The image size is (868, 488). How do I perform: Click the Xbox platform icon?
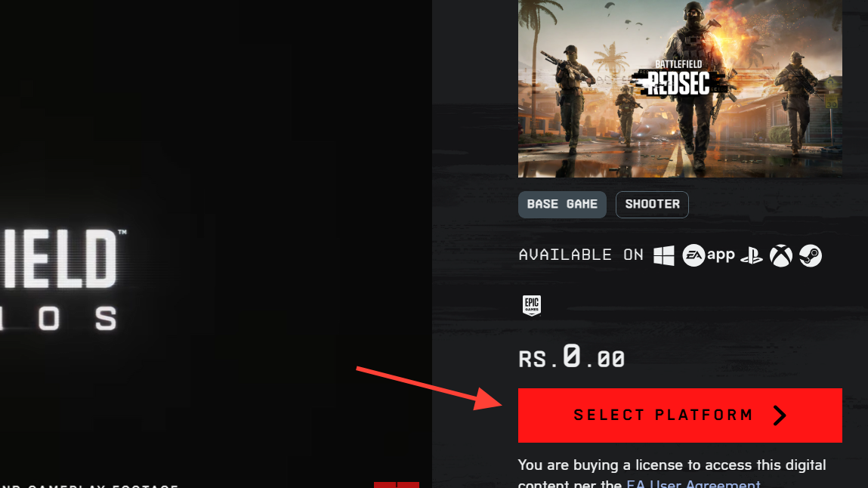click(x=781, y=255)
